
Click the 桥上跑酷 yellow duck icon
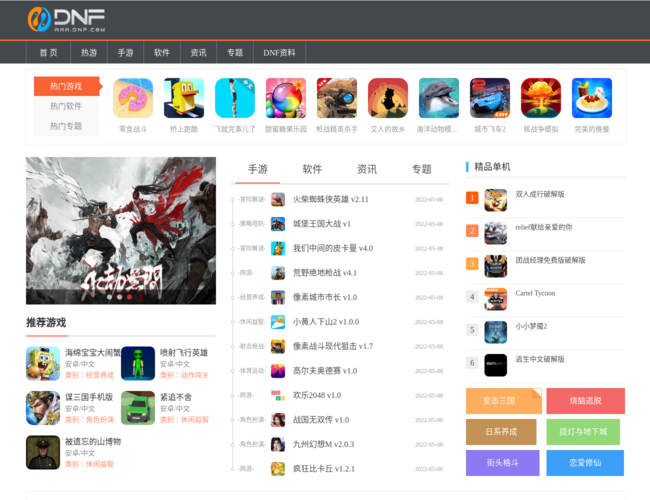click(184, 98)
